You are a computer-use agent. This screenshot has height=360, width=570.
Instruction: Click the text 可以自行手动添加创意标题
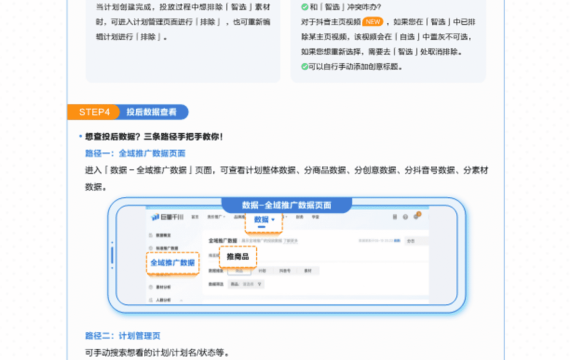coord(355,67)
